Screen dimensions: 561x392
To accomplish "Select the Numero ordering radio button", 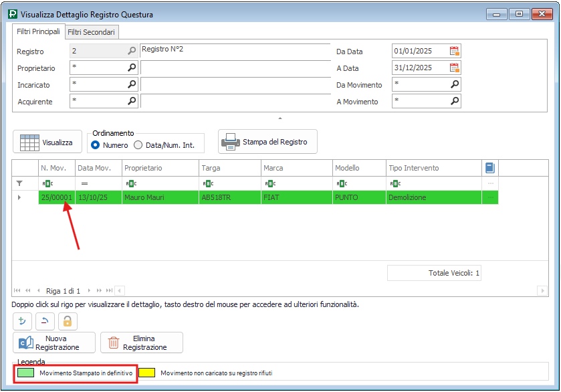I will pyautogui.click(x=96, y=145).
